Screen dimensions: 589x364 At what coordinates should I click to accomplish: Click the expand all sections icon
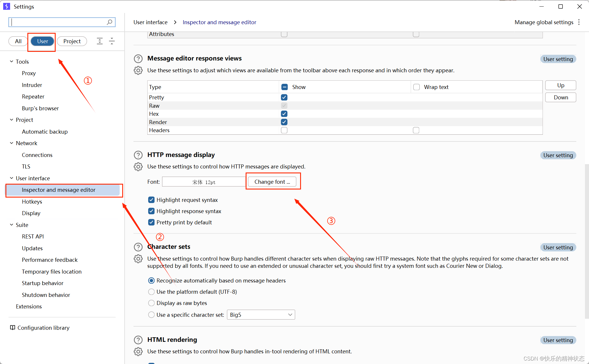point(100,41)
